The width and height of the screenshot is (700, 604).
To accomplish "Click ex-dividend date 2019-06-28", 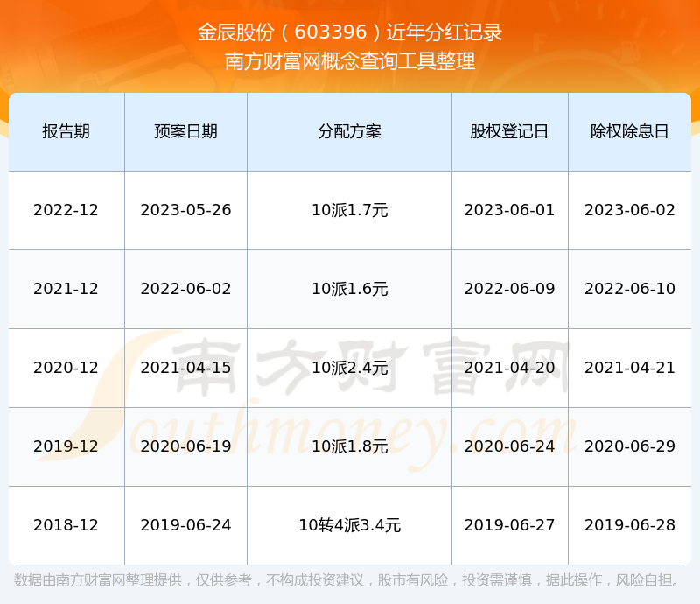I will tap(629, 524).
